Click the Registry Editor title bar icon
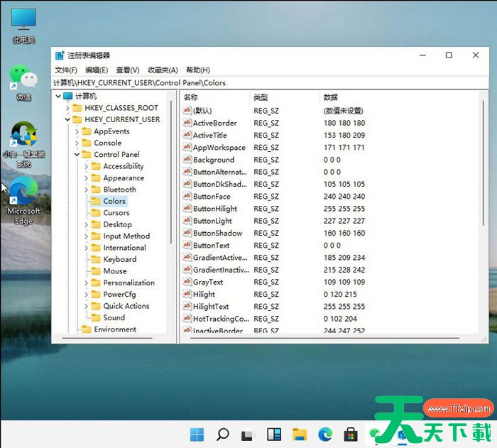The width and height of the screenshot is (497, 448). click(60, 55)
